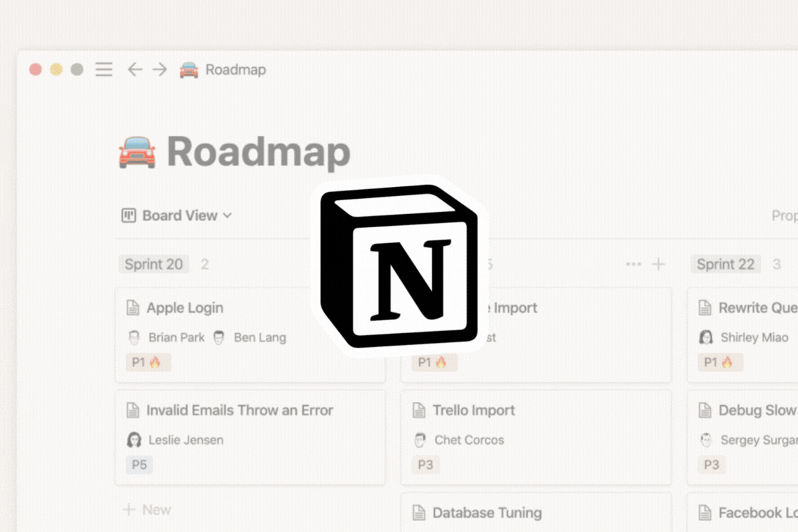798x532 pixels.
Task: Click Leslie Jensen's avatar
Action: coord(134,440)
